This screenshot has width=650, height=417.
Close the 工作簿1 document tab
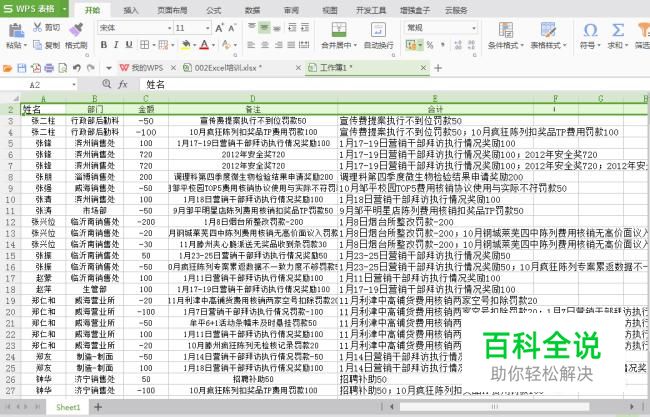[423, 68]
